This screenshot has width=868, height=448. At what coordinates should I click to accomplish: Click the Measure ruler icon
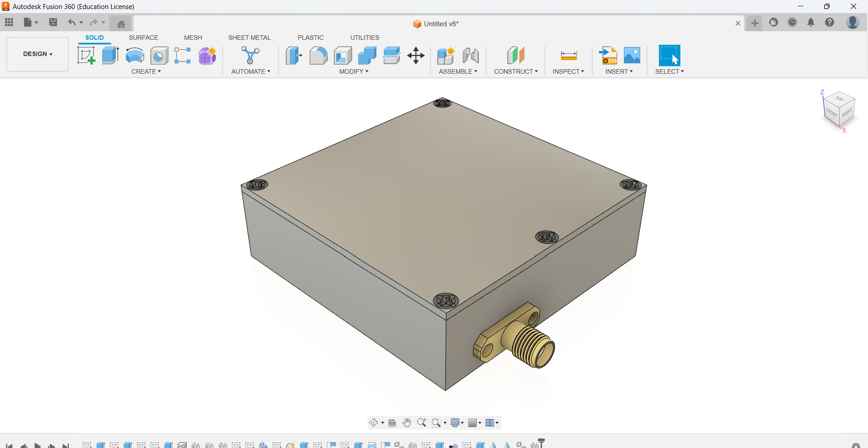coord(569,56)
